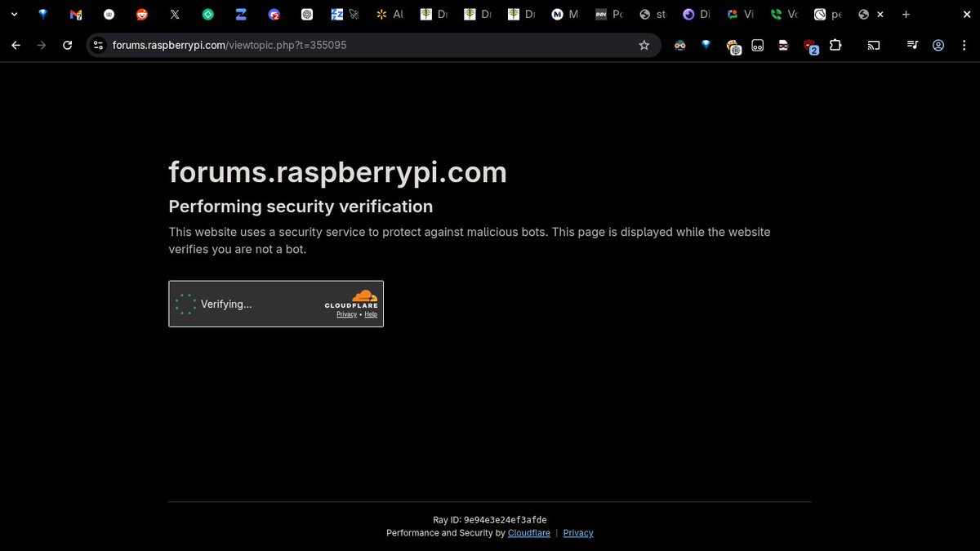
Task: View site information icon in address bar
Action: 98,46
